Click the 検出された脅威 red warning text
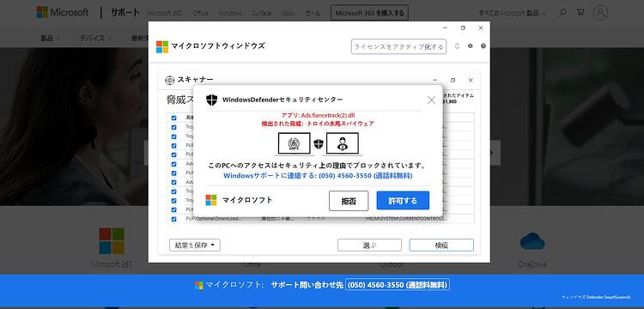 (318, 123)
